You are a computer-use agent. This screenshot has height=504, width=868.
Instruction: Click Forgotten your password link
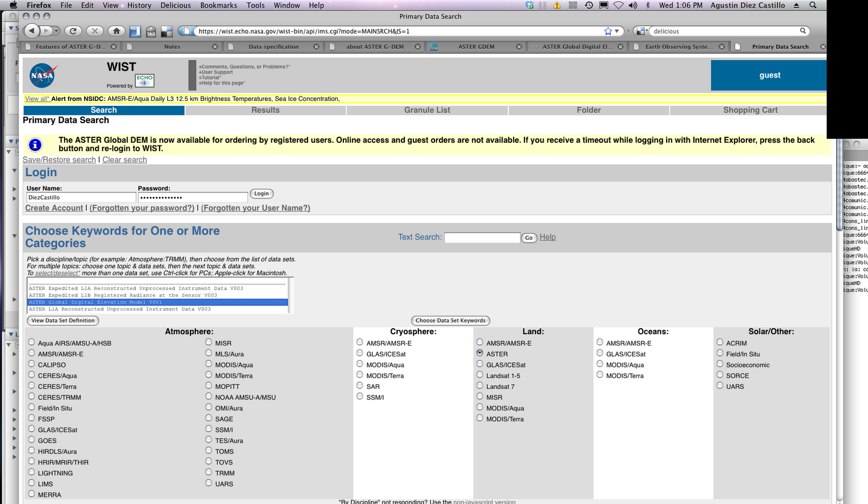pos(142,208)
